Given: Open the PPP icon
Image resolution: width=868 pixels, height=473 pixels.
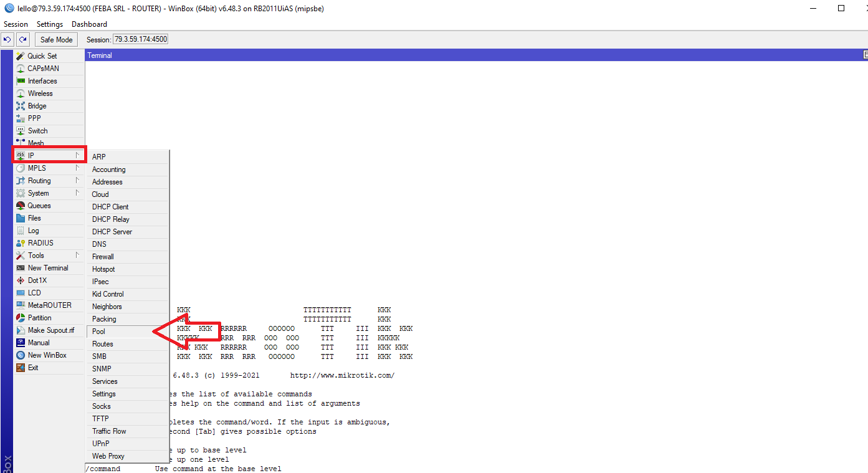Looking at the screenshot, I should 21,118.
